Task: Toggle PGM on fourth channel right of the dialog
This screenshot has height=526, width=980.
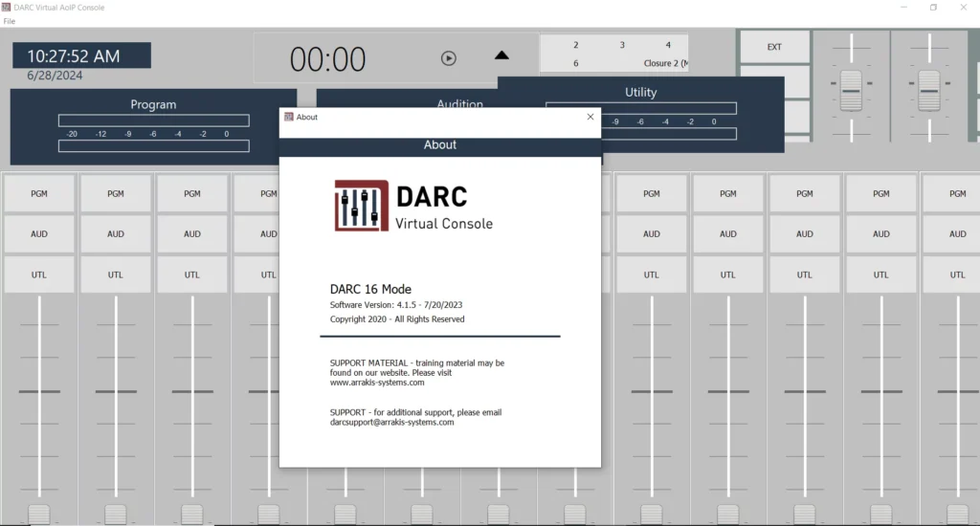Action: point(881,193)
